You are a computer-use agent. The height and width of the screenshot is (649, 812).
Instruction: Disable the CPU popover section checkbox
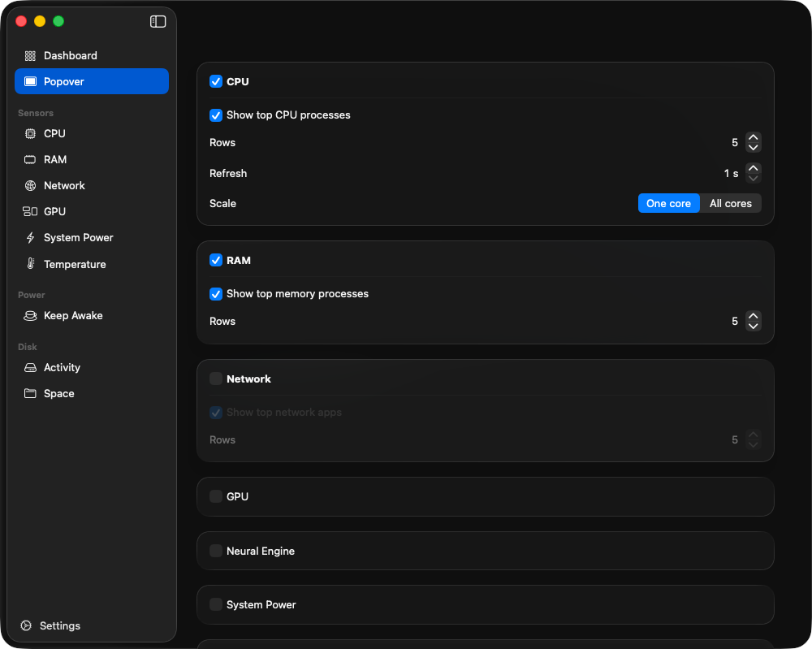point(216,81)
